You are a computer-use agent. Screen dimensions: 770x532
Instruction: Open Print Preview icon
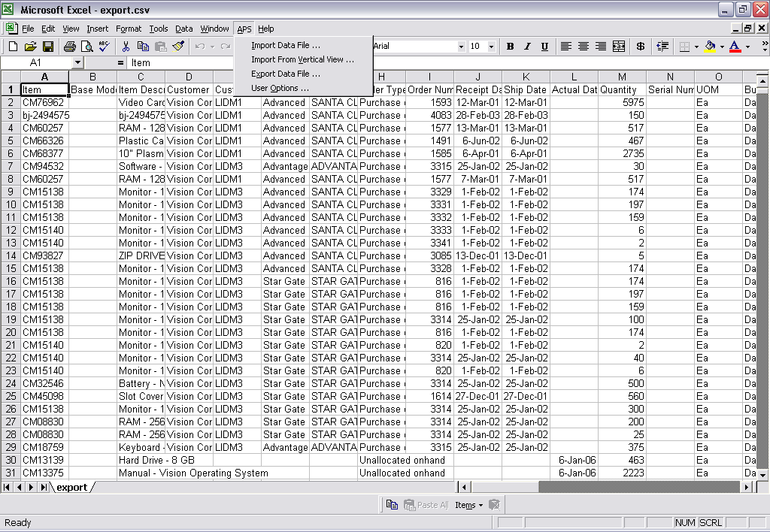[x=87, y=46]
